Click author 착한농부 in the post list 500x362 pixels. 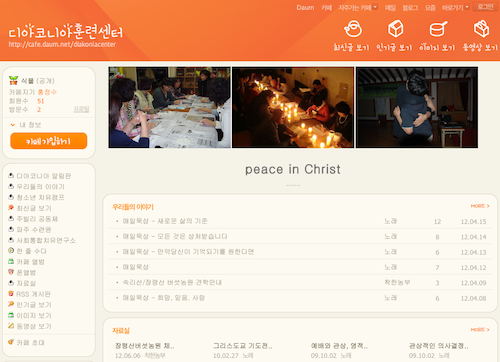pos(397,282)
